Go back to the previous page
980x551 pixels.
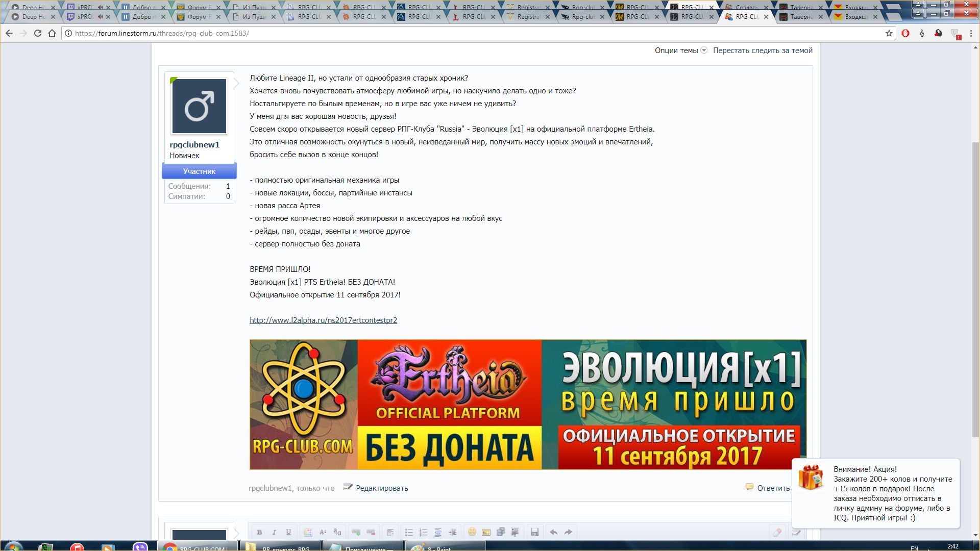click(x=9, y=33)
